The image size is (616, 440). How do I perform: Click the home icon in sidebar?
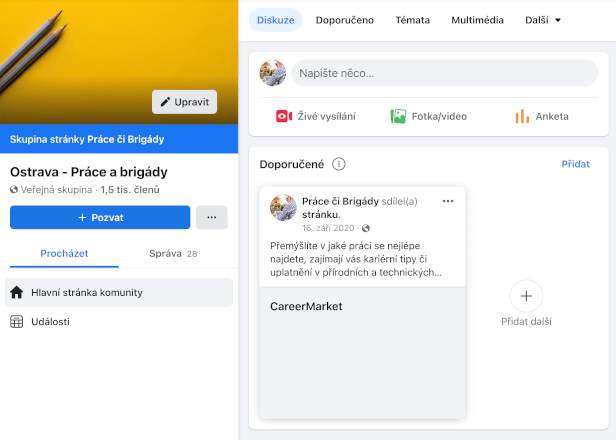16,292
